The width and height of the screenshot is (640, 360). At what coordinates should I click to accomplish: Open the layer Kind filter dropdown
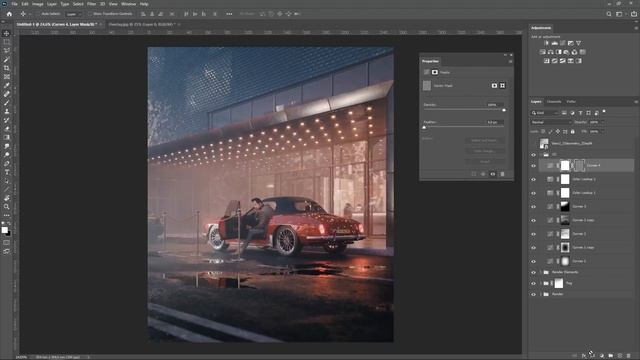[x=545, y=113]
